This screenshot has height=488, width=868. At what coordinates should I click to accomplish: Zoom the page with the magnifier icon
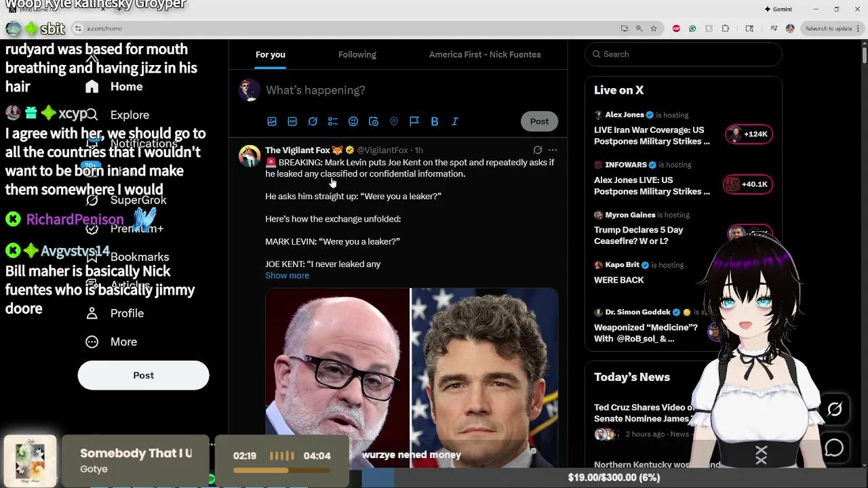pos(639,28)
